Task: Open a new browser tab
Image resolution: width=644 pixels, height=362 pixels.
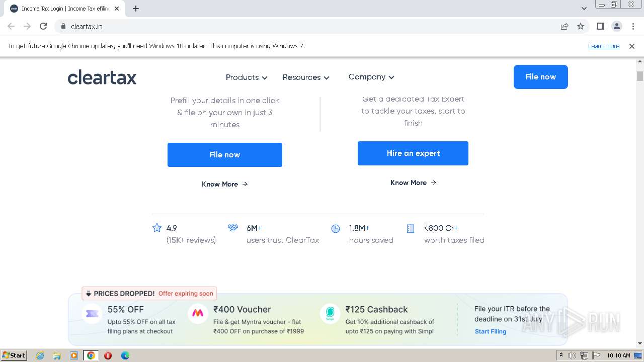Action: [x=136, y=9]
